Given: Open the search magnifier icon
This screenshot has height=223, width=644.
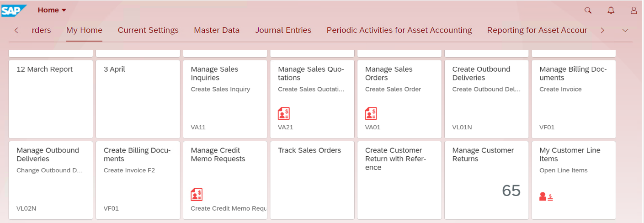Looking at the screenshot, I should click(x=588, y=10).
